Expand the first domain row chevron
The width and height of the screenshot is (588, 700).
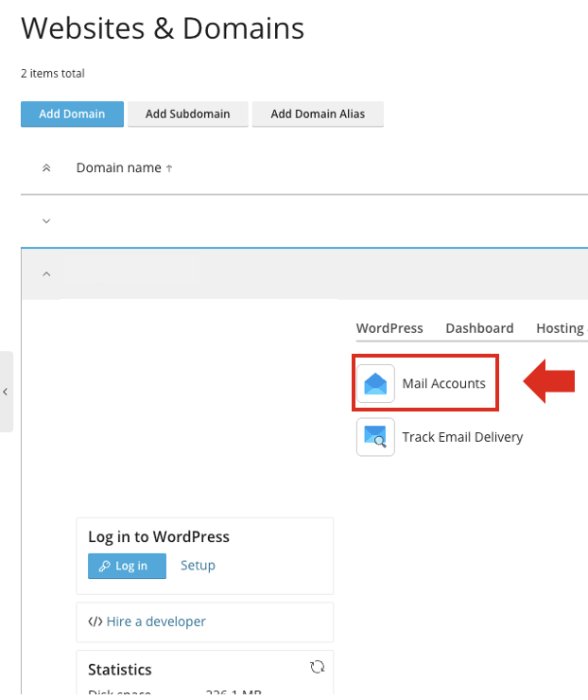tap(46, 221)
